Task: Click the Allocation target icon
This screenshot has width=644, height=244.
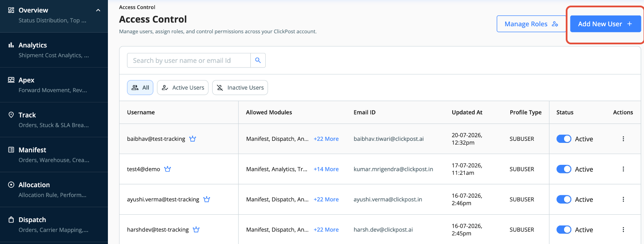Action: point(11,185)
